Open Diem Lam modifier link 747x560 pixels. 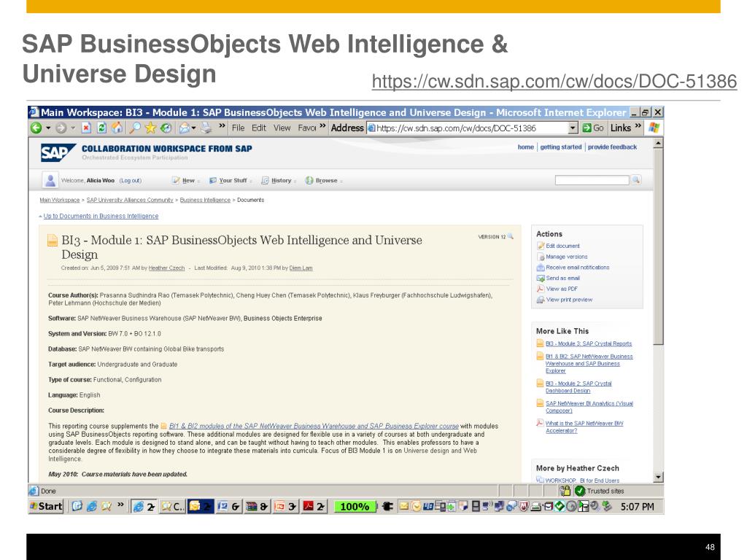[x=301, y=268]
